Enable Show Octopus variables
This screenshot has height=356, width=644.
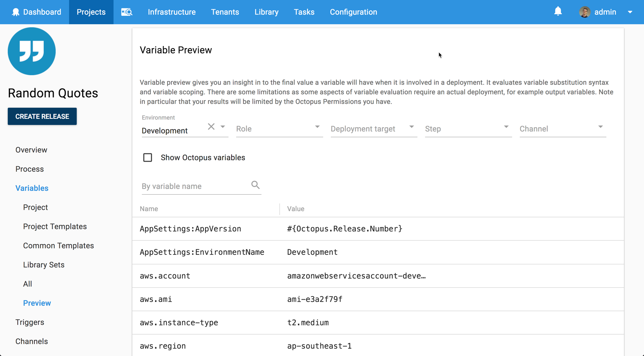click(x=148, y=157)
